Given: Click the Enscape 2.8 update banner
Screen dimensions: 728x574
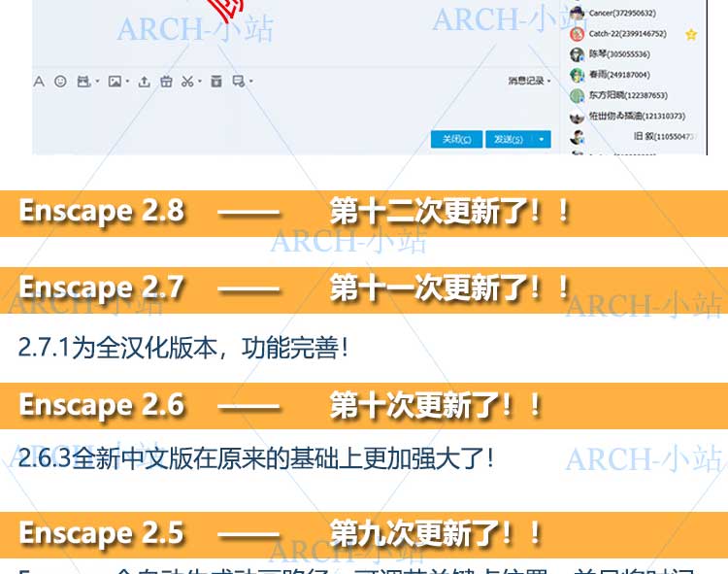Looking at the screenshot, I should tap(364, 213).
